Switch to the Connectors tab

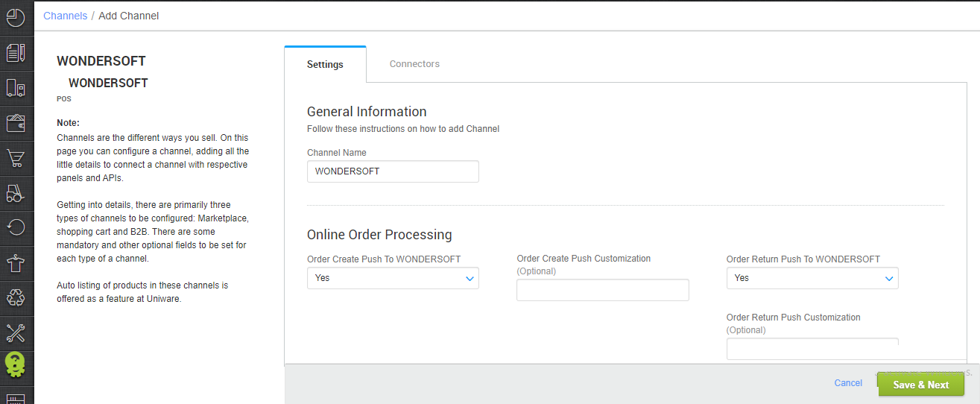coord(414,64)
